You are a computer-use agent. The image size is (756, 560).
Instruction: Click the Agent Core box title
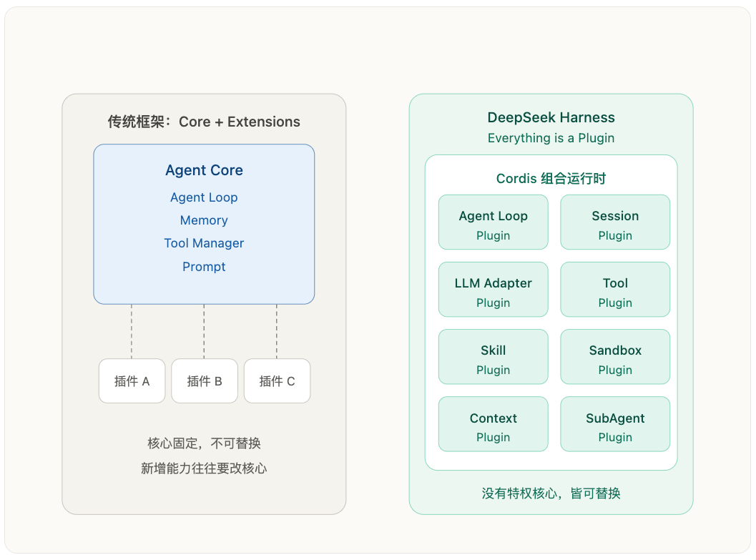[204, 170]
